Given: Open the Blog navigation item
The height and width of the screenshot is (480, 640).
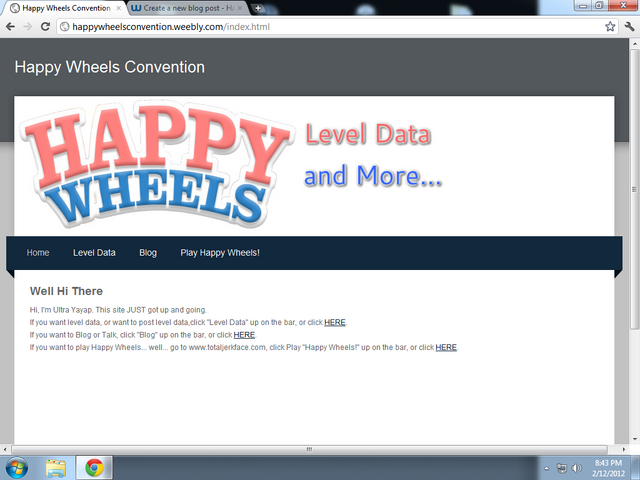Looking at the screenshot, I should tap(148, 253).
